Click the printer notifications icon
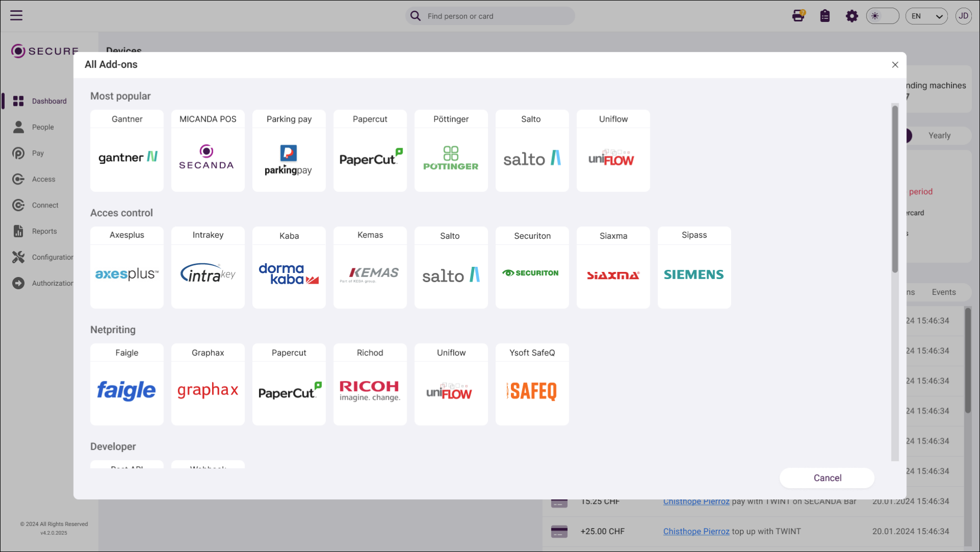Screen dimensions: 980x552 point(798,16)
